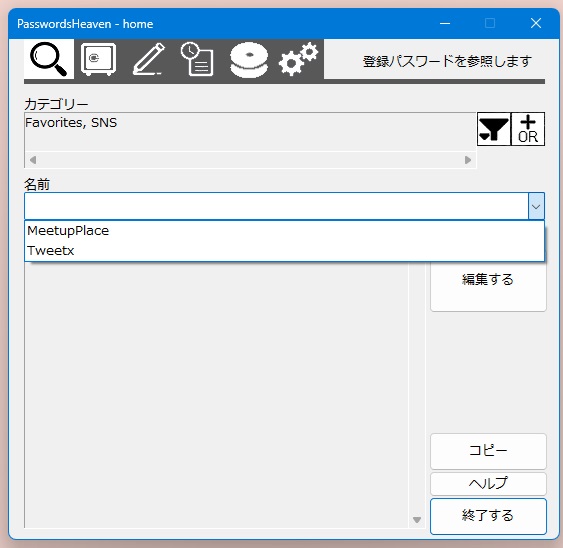Click the 終了する exit button

(x=488, y=516)
